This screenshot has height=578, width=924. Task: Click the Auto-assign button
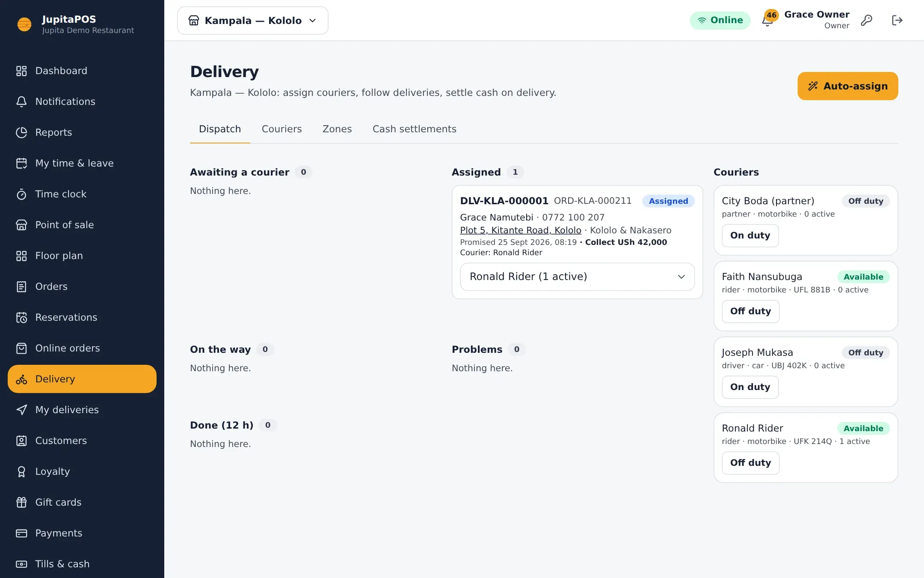coord(847,86)
